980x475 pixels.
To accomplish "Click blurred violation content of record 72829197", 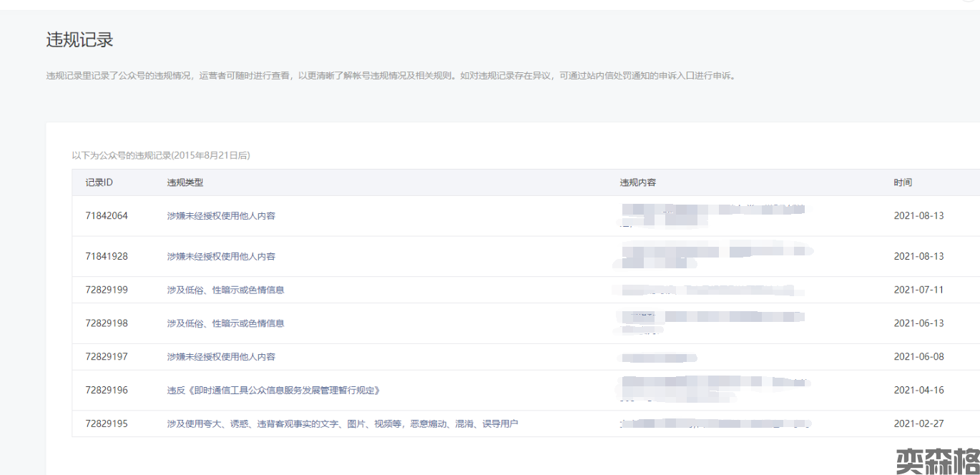I will point(658,357).
